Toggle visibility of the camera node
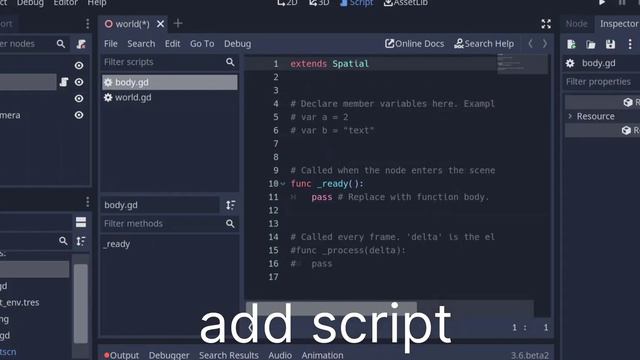This screenshot has height=360, width=640. (x=79, y=115)
